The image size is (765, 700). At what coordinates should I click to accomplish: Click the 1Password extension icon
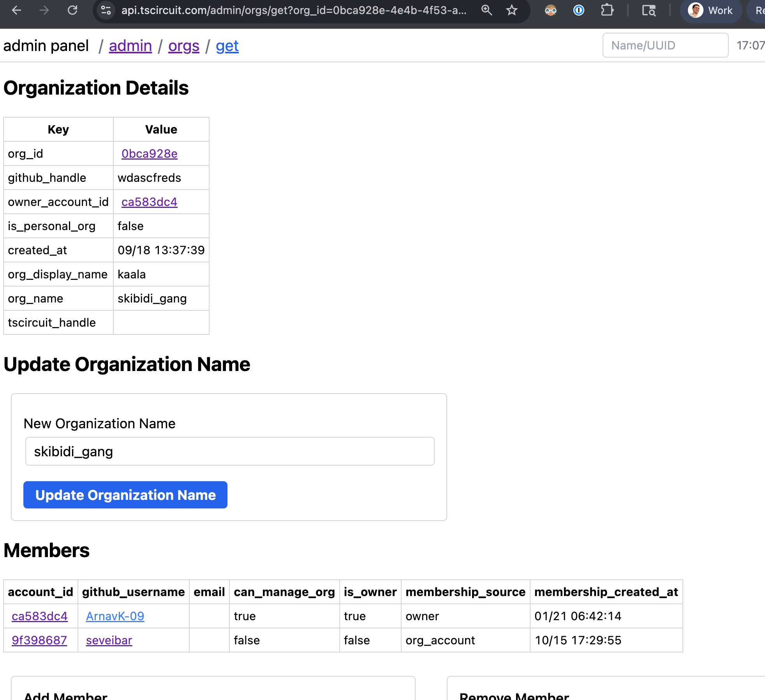pyautogui.click(x=579, y=10)
